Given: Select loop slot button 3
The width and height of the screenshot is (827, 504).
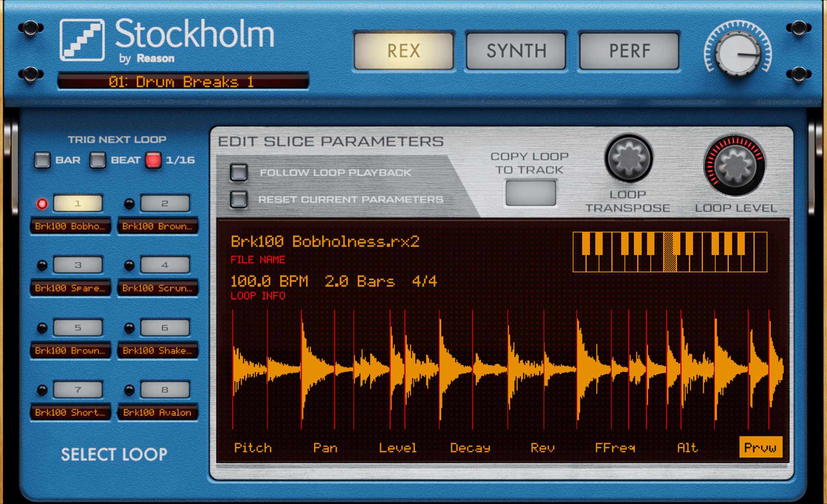Looking at the screenshot, I should 78,265.
